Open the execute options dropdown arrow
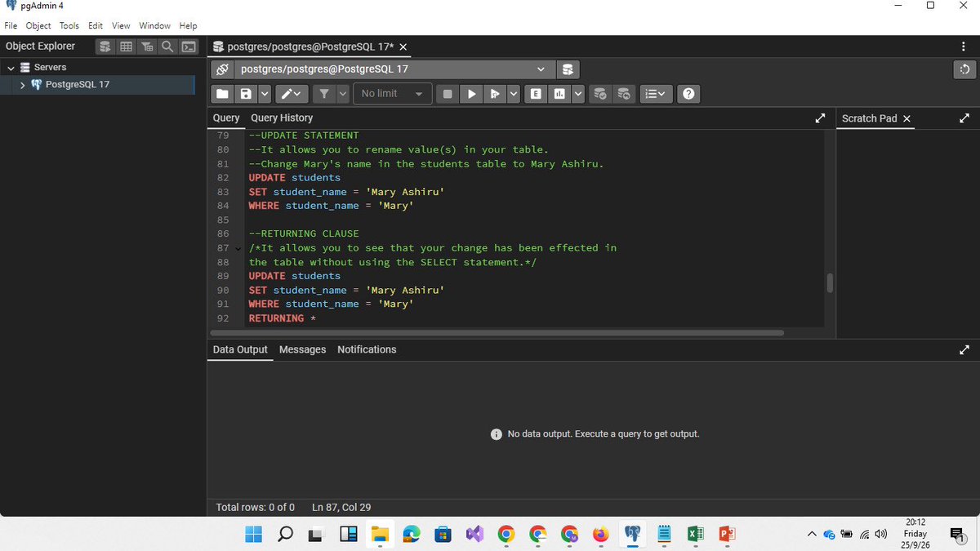The image size is (980, 551). [513, 94]
